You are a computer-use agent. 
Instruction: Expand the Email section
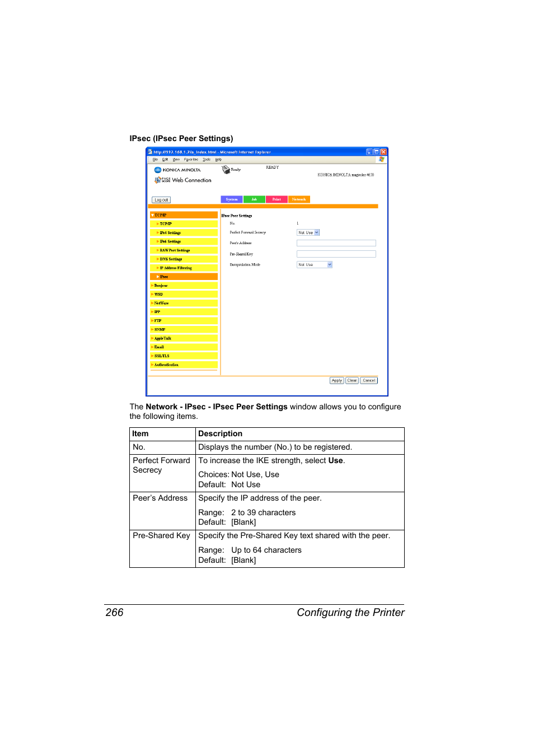click(x=184, y=347)
